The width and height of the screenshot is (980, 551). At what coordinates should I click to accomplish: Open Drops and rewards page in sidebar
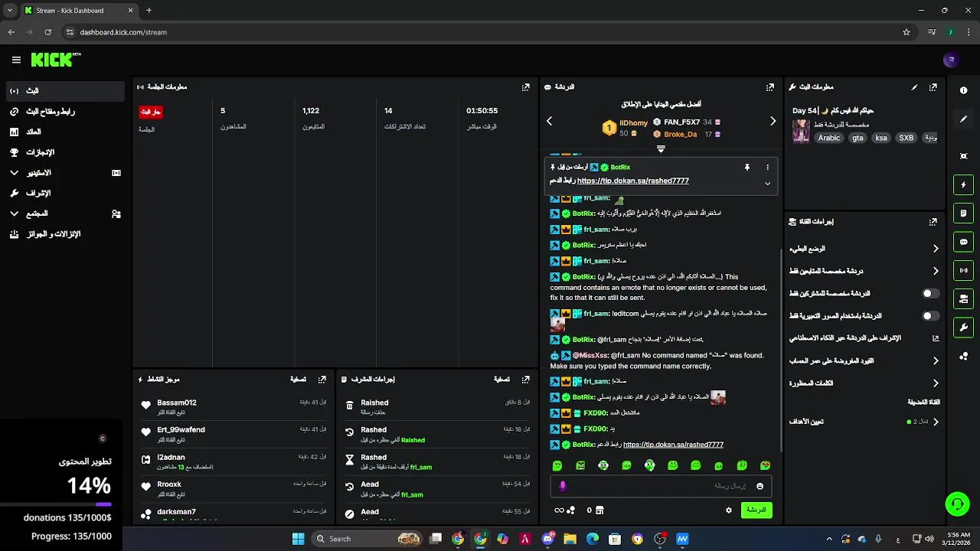pyautogui.click(x=65, y=234)
